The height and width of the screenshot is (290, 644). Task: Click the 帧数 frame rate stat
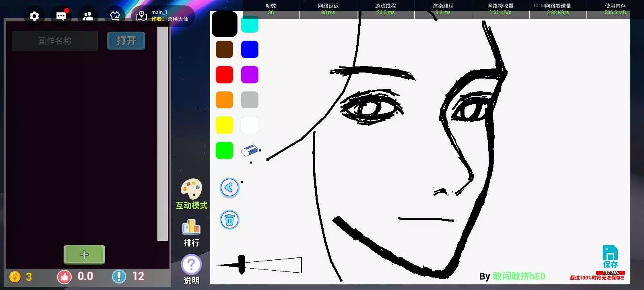[x=271, y=9]
